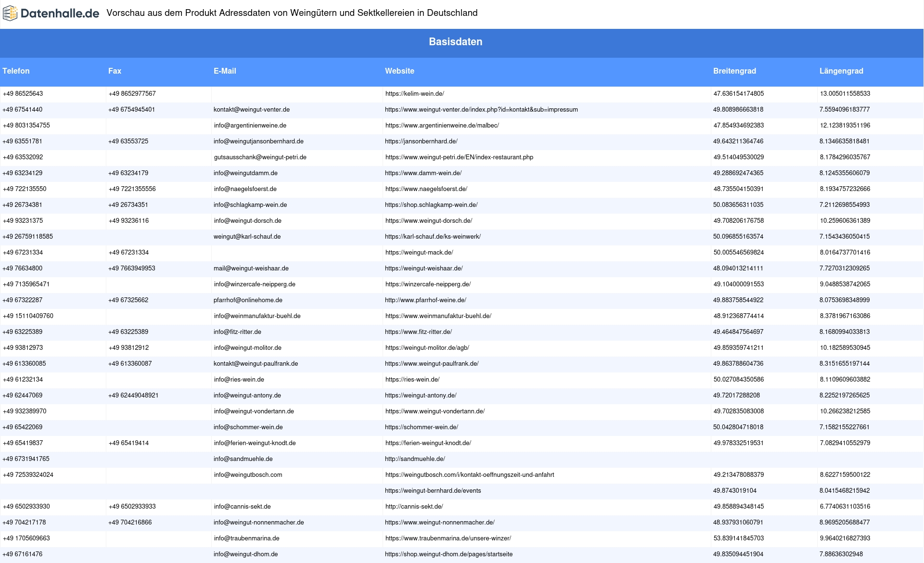
Task: Select phone number +49 1705609663
Action: pyautogui.click(x=26, y=538)
